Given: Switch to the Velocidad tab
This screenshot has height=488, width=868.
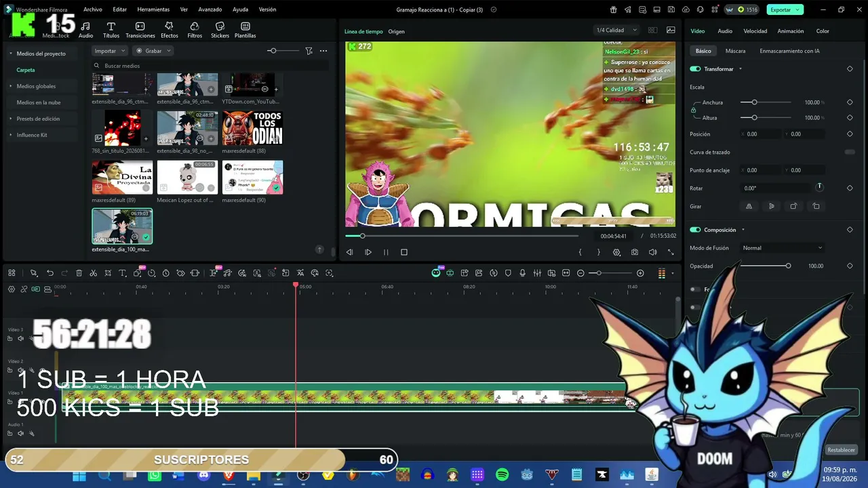Looking at the screenshot, I should point(755,31).
